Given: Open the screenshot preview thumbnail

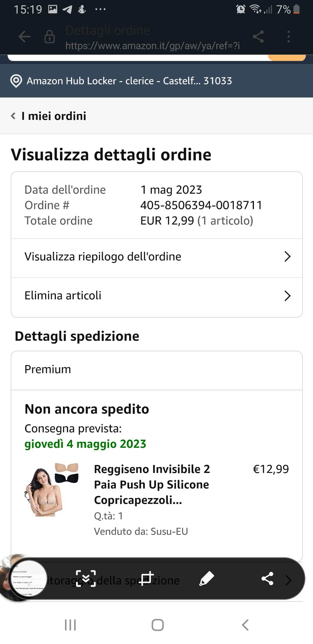Looking at the screenshot, I should coord(28,578).
